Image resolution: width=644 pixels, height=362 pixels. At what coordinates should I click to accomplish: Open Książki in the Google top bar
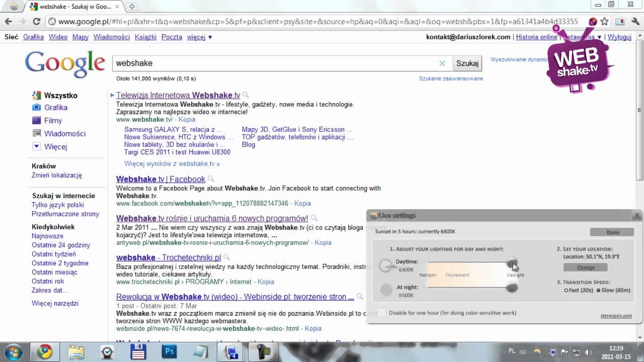pos(145,37)
